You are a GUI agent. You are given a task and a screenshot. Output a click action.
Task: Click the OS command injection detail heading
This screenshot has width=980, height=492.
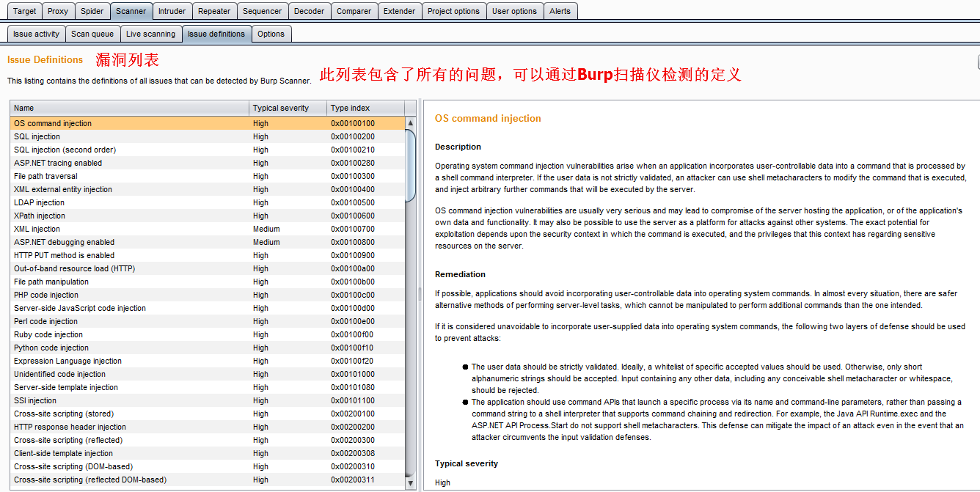pyautogui.click(x=488, y=118)
